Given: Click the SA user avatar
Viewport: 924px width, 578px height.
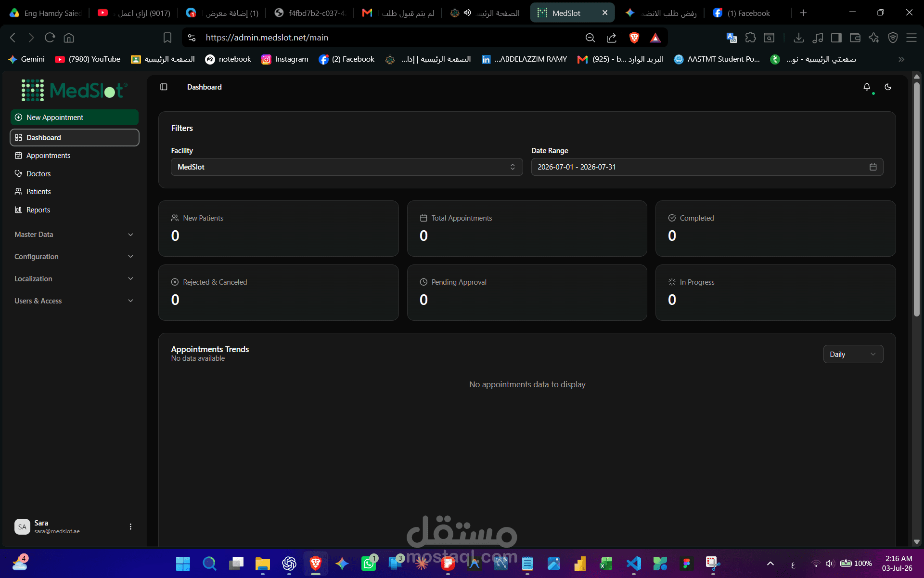Looking at the screenshot, I should [x=22, y=526].
